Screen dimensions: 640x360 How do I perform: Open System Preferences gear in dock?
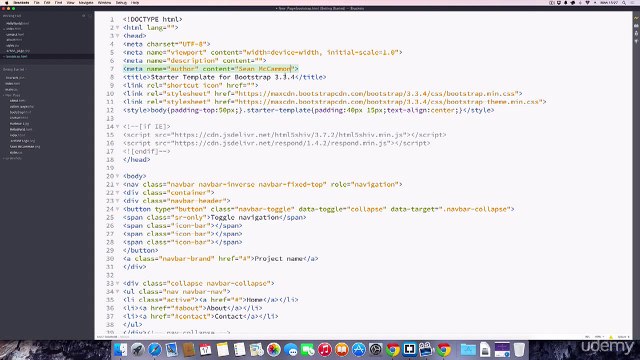click(376, 350)
